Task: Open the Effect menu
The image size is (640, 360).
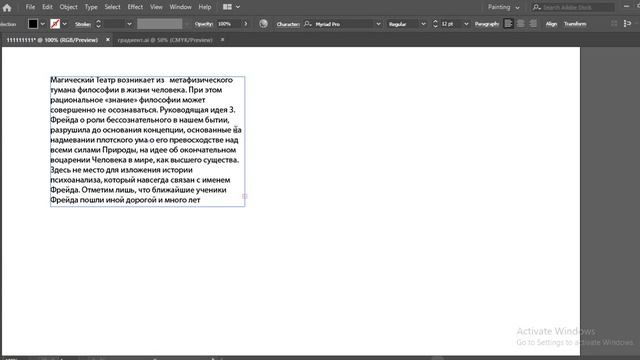Action: (135, 7)
